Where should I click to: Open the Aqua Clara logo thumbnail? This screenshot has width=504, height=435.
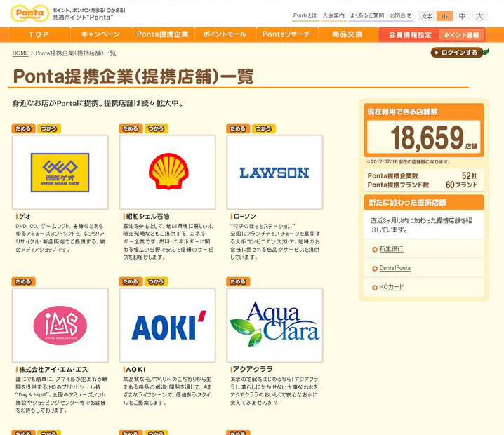[275, 326]
